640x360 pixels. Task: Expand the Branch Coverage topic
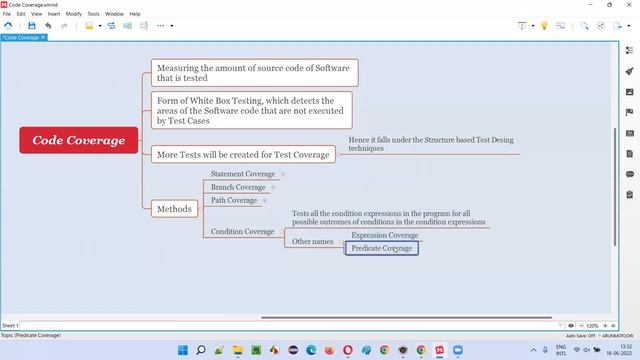273,187
